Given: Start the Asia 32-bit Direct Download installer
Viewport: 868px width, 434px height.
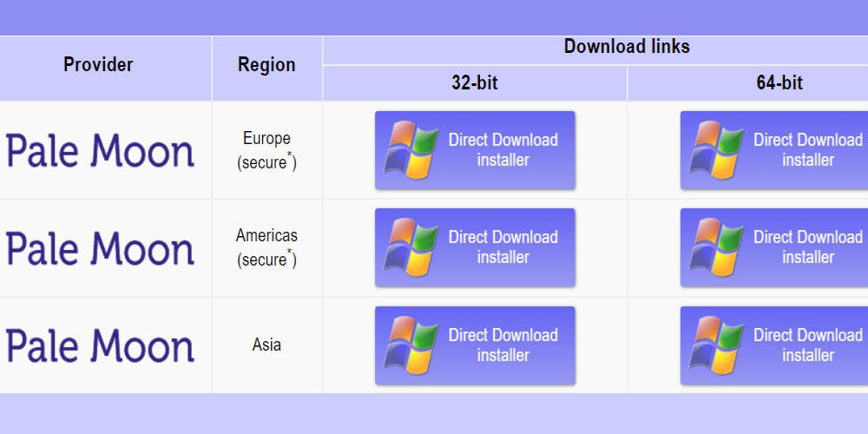Looking at the screenshot, I should (475, 345).
